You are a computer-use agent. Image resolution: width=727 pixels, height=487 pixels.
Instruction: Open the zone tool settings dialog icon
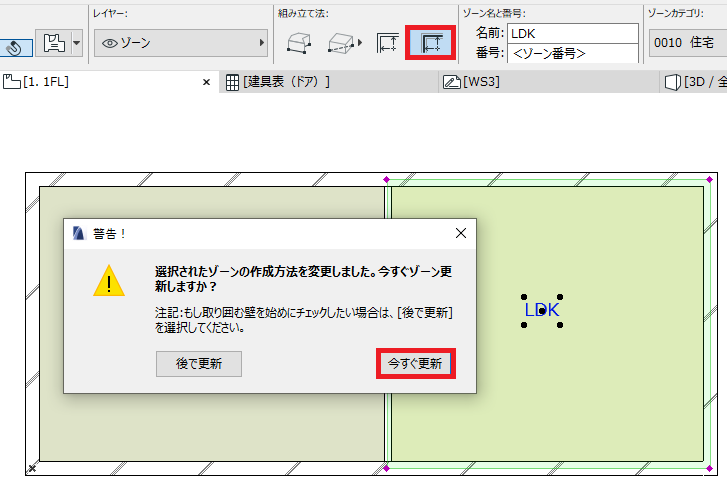(54, 43)
